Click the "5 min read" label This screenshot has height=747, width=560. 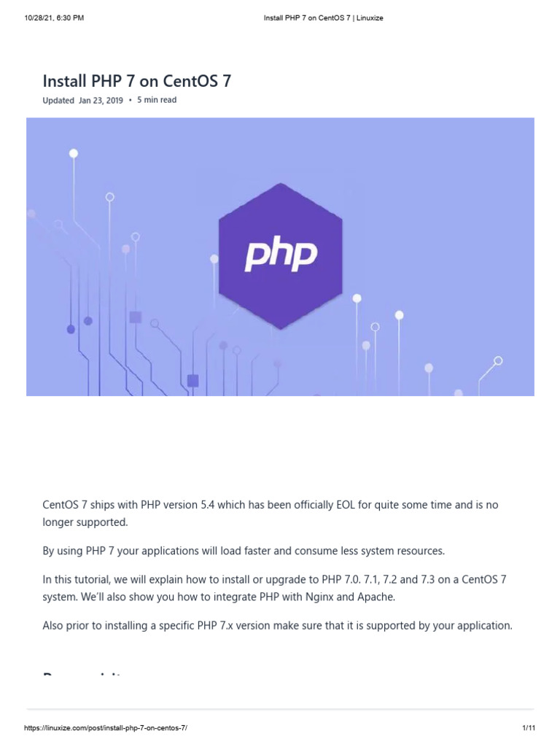pos(157,100)
